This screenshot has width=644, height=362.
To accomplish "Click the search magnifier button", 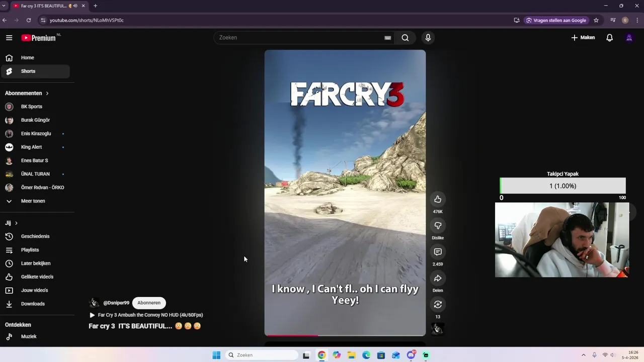I will pos(405,38).
